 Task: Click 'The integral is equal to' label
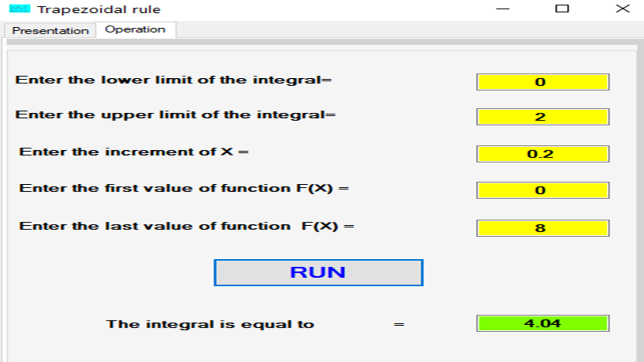(210, 324)
